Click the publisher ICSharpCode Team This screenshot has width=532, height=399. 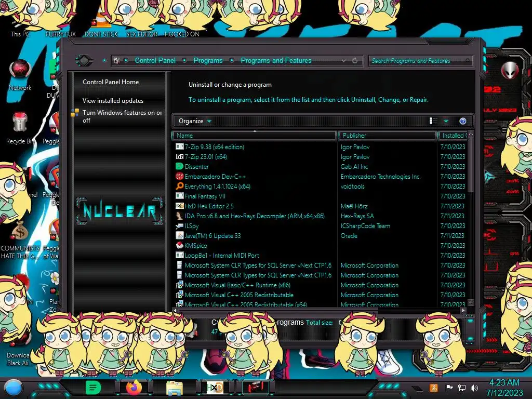click(365, 225)
